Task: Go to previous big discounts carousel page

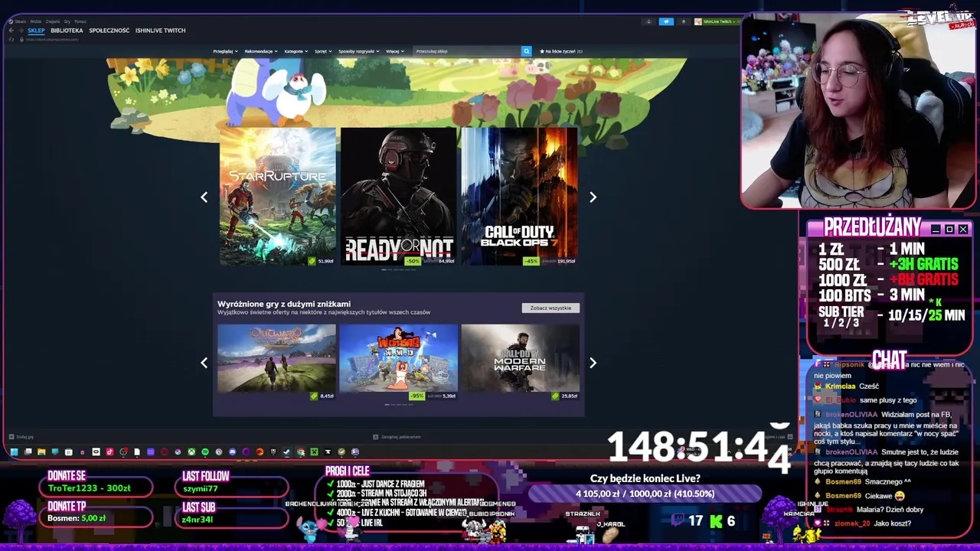Action: coord(204,363)
